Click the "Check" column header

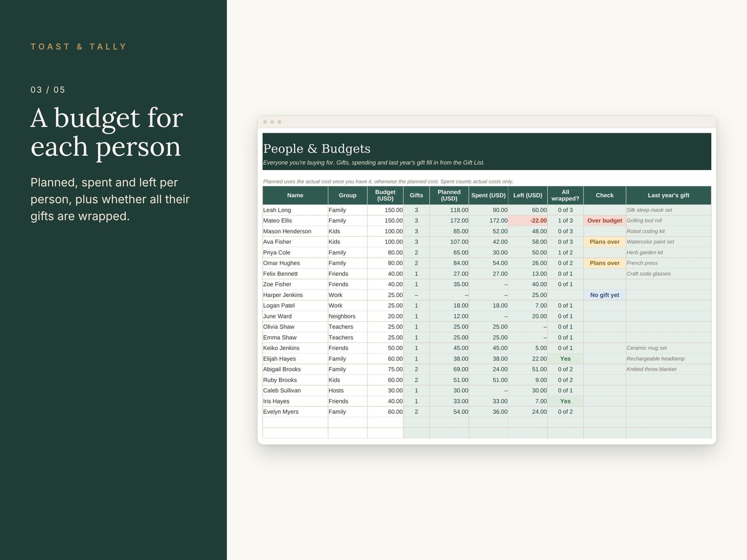[x=605, y=196]
